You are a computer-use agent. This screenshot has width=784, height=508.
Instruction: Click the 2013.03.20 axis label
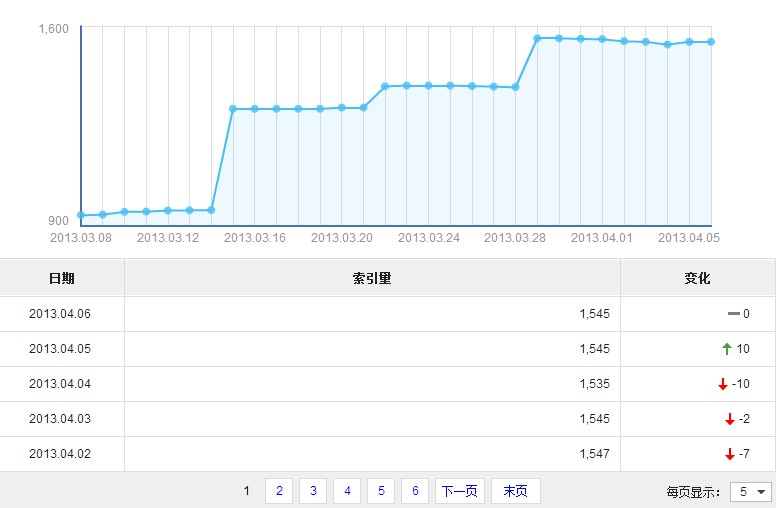[342, 238]
